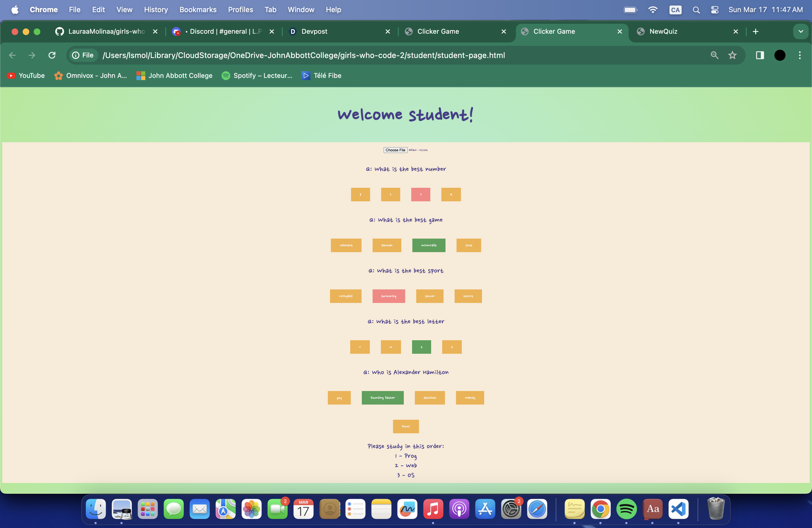812x528 pixels.
Task: Open the macOS Control Center
Action: [715, 10]
